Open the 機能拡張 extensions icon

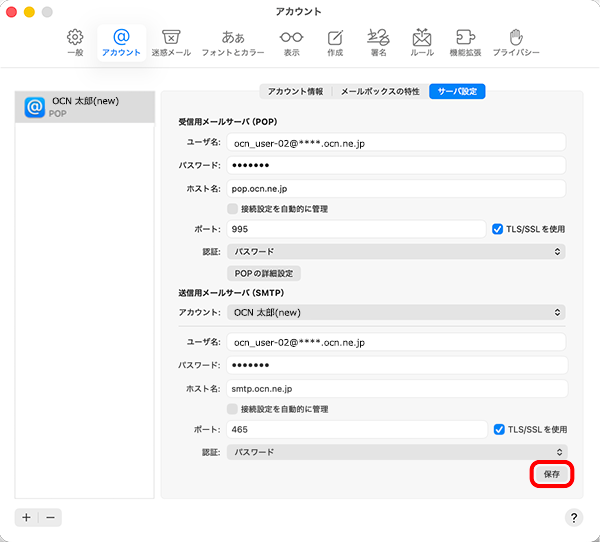pyautogui.click(x=465, y=41)
